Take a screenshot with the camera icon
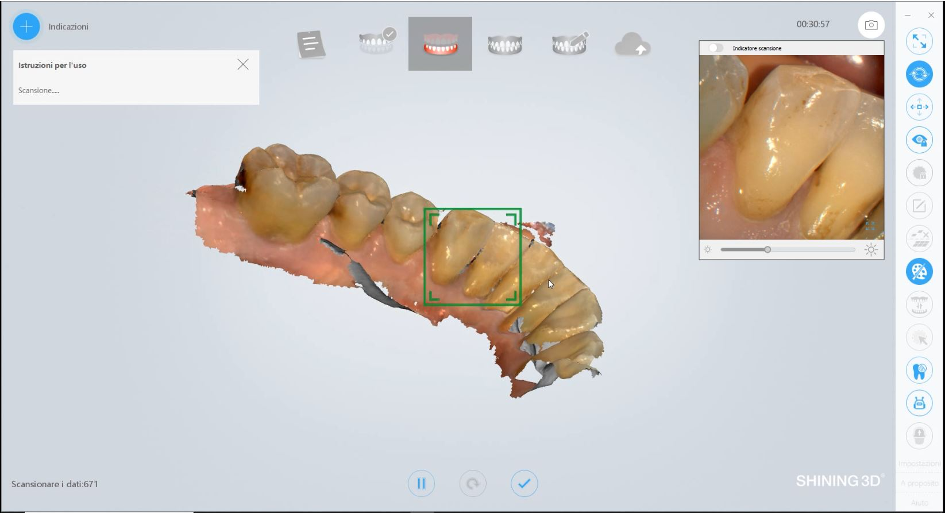Screen dimensions: 945x514 tap(871, 25)
